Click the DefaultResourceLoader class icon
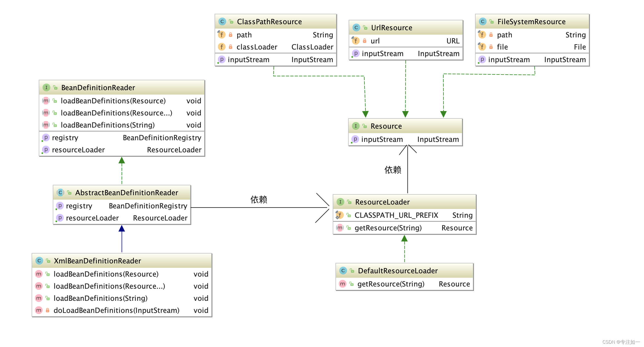The image size is (644, 347). coord(343,271)
